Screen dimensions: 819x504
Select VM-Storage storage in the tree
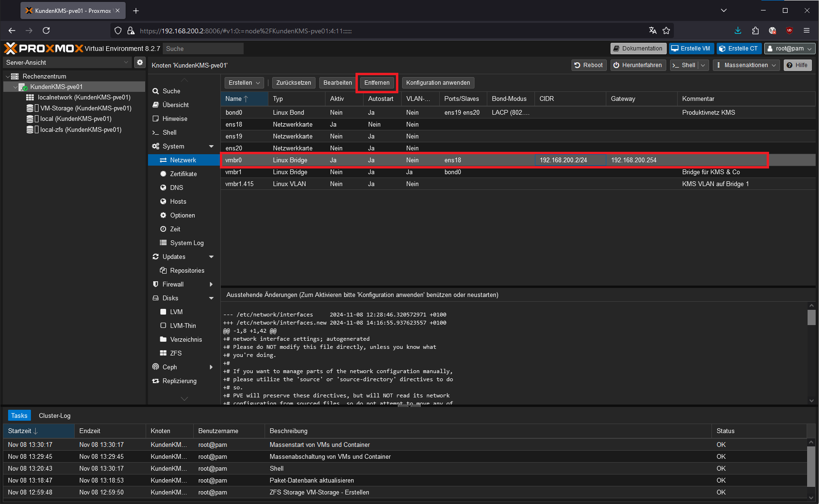coord(85,108)
